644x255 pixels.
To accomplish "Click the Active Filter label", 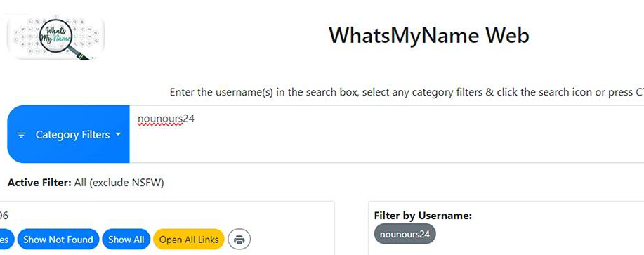I will coord(39,183).
